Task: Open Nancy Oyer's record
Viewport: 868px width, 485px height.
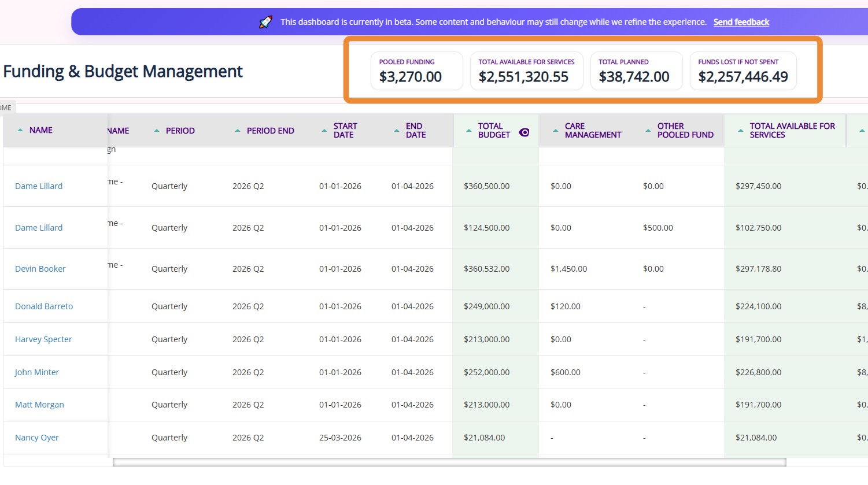Action: click(37, 438)
